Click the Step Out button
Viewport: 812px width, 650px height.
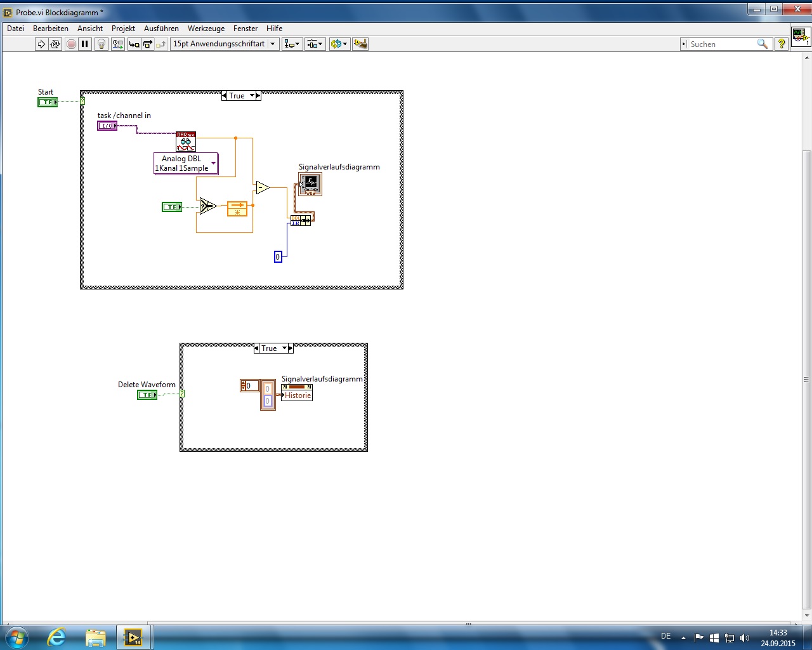pyautogui.click(x=161, y=44)
